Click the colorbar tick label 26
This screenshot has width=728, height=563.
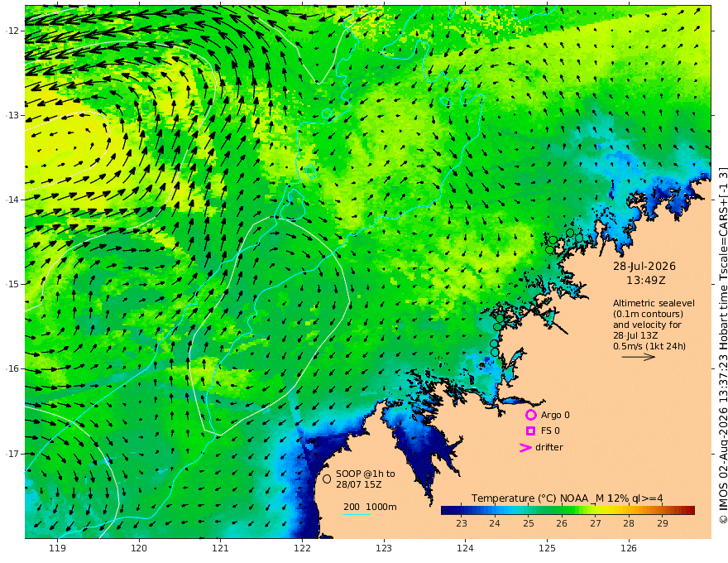click(x=562, y=523)
